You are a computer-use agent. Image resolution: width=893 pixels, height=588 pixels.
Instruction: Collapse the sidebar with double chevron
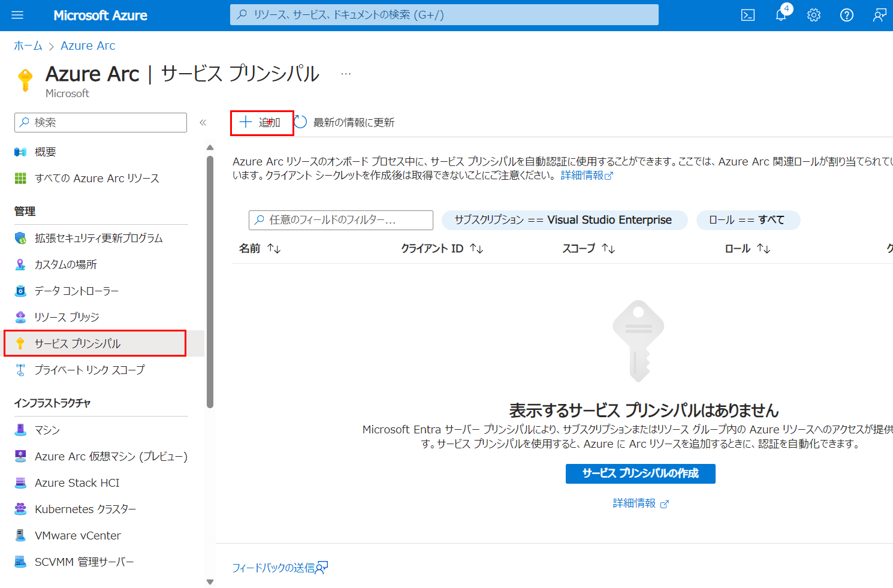click(203, 123)
